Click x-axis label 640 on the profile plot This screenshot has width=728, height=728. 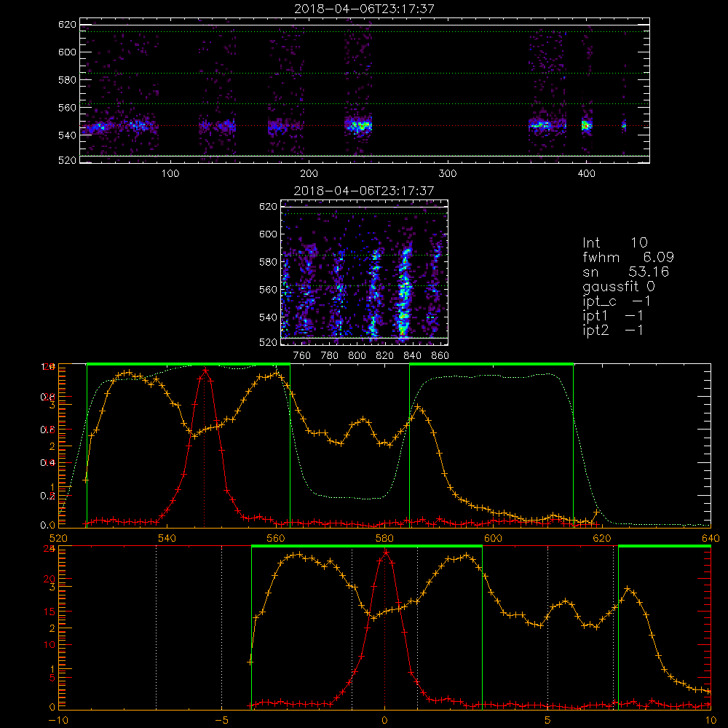[711, 539]
